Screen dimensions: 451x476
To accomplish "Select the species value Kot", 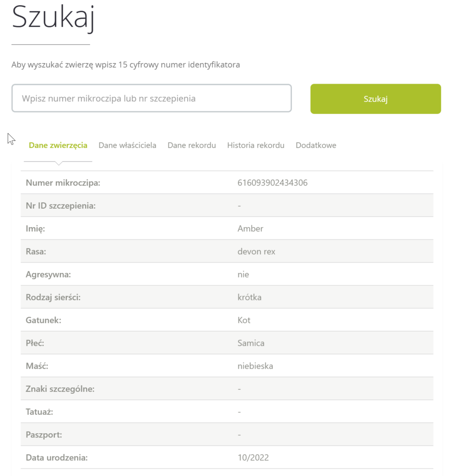I will pos(244,320).
